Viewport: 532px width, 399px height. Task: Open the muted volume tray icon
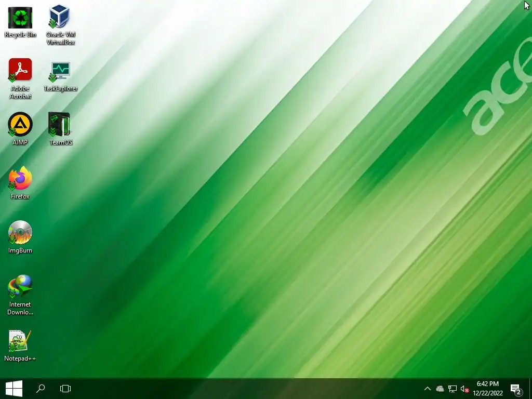(x=464, y=389)
